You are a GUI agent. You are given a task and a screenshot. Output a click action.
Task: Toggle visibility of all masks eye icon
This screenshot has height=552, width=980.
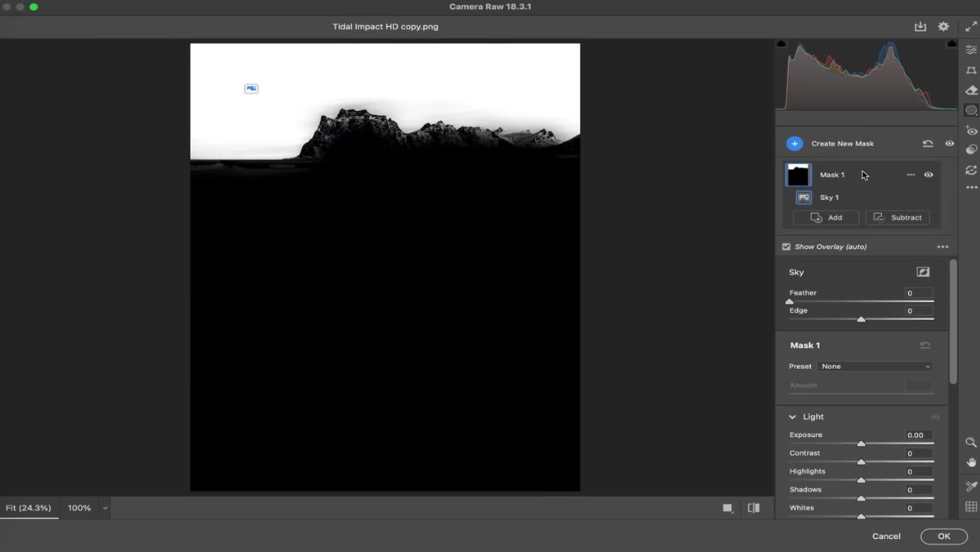[x=949, y=144]
